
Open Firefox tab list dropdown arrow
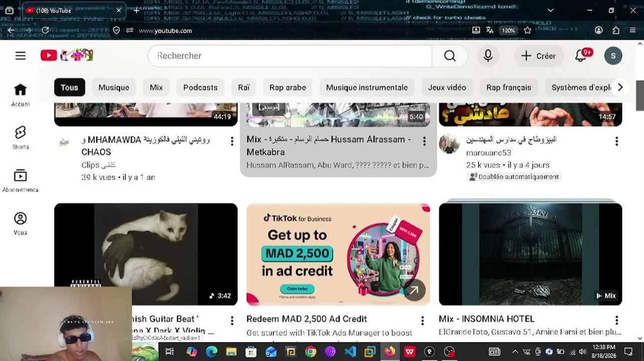(x=550, y=11)
